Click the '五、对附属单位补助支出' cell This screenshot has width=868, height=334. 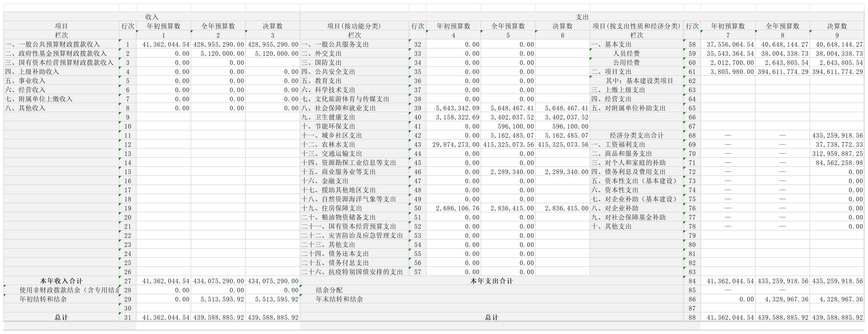point(636,108)
